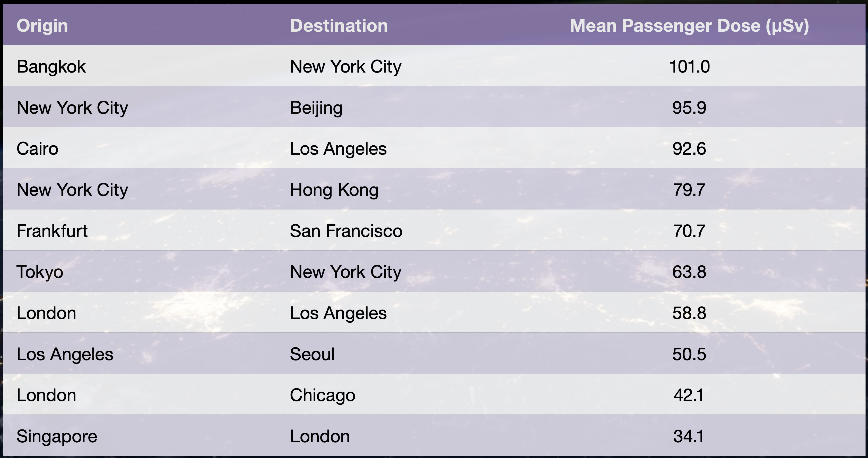Click the Frankfurt origin cell

(52, 231)
